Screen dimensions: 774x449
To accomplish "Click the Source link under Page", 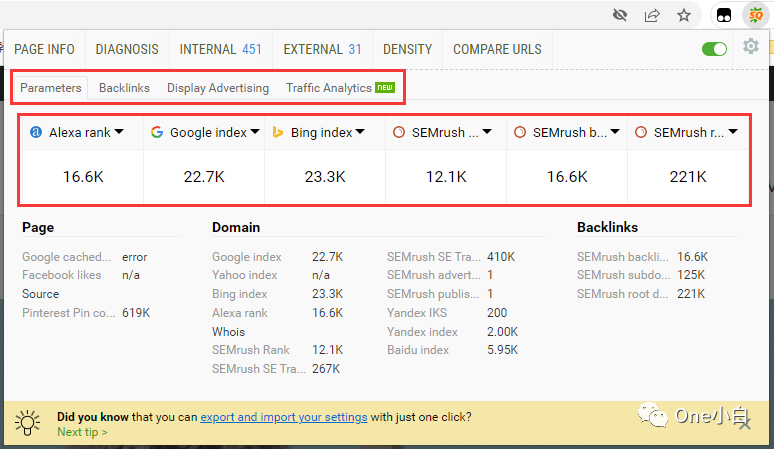I will tap(40, 294).
